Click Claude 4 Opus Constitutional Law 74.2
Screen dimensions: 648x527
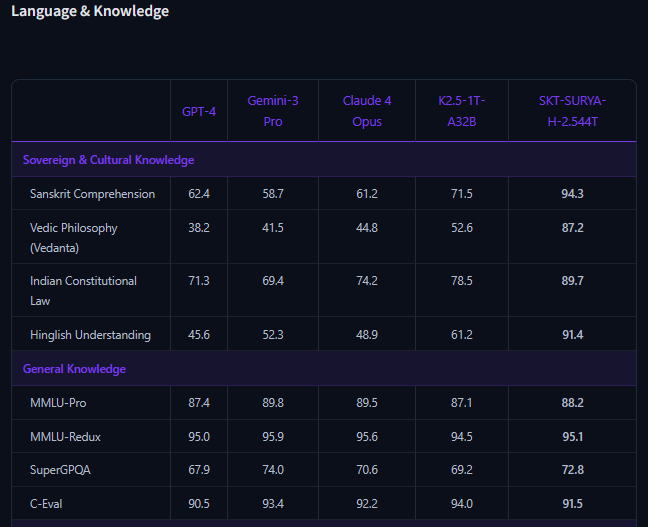click(367, 281)
